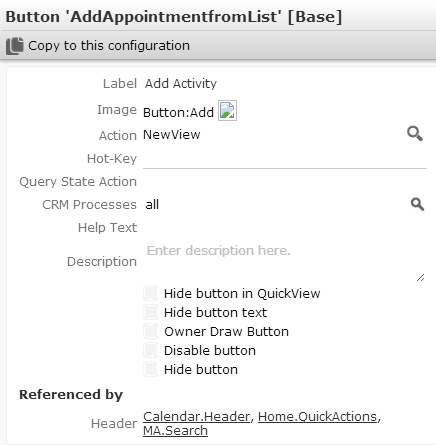Tick the Disable button checkbox
Viewport: 436px width, 445px height.
click(x=151, y=350)
